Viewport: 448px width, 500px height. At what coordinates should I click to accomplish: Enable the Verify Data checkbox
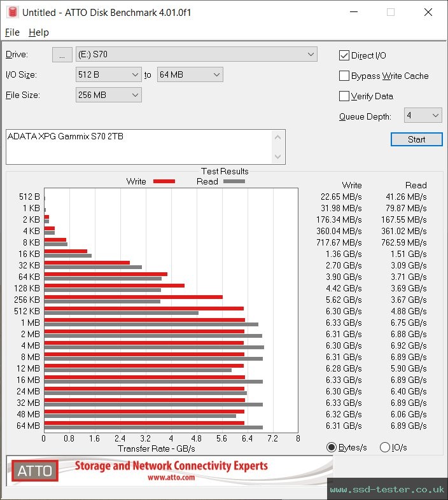click(x=344, y=96)
